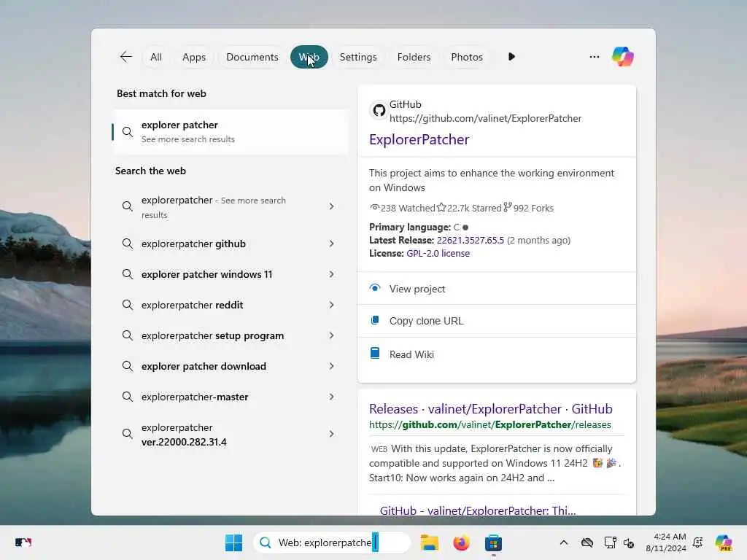Viewport: 747px width, 560px height.
Task: Click the muted volume tray icon
Action: coord(629,542)
